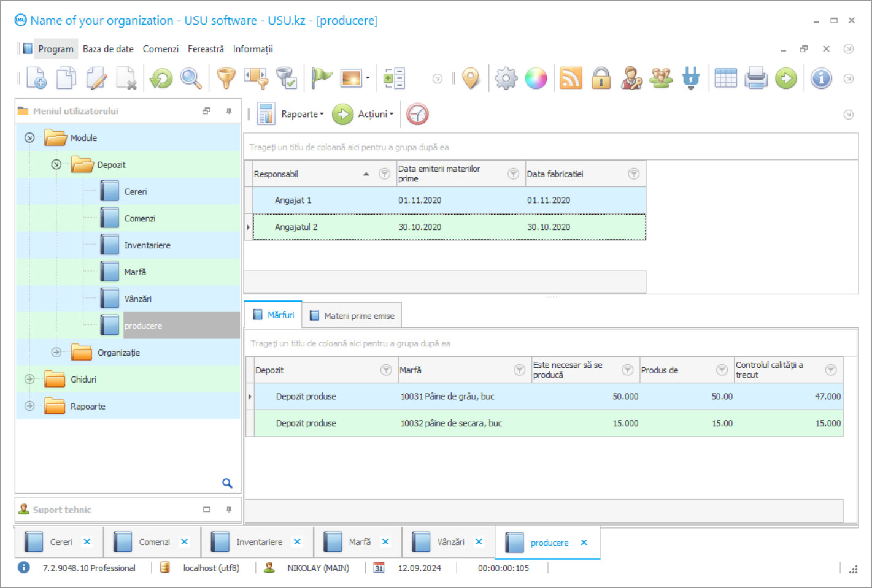Viewport: 872px width, 588px height.
Task: Click the map location pin icon
Action: (471, 78)
